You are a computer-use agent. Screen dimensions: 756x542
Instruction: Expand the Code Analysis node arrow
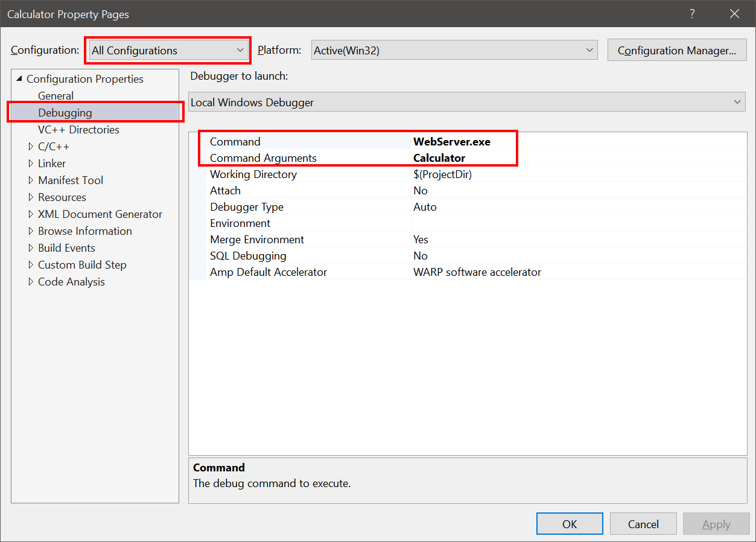pos(31,282)
